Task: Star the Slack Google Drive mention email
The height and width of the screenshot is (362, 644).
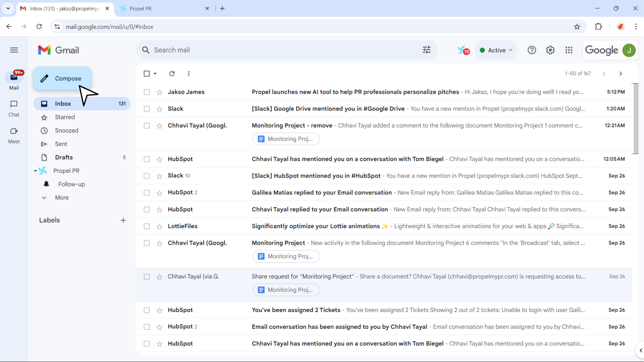Action: tap(159, 109)
